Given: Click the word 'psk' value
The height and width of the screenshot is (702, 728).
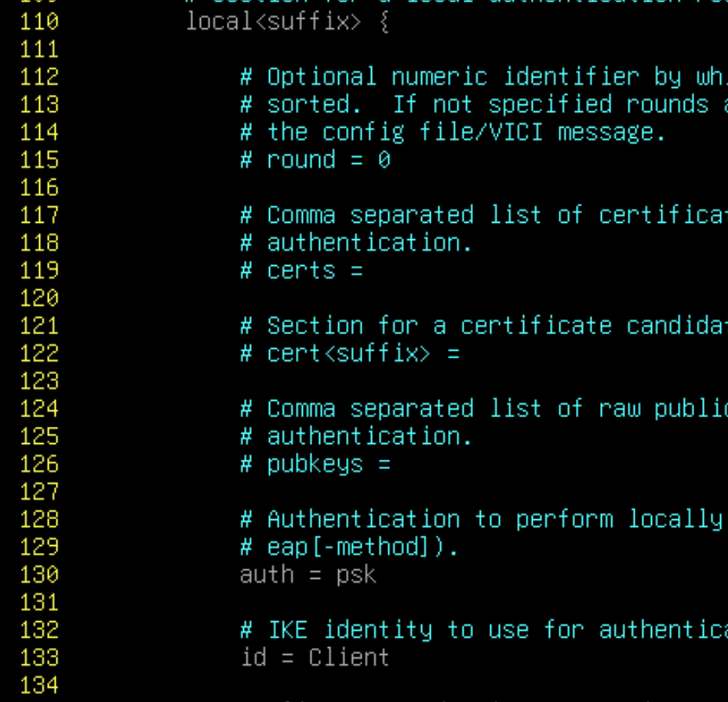Looking at the screenshot, I should 355,577.
